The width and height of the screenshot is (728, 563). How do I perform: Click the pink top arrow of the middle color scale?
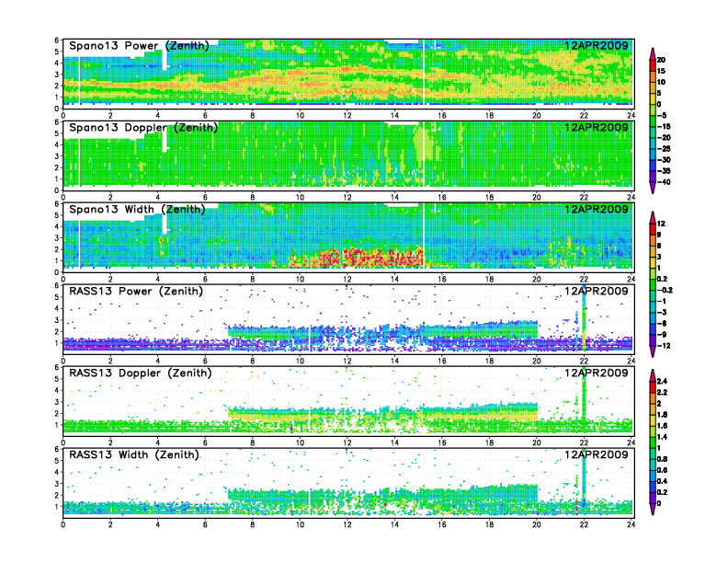click(x=653, y=216)
